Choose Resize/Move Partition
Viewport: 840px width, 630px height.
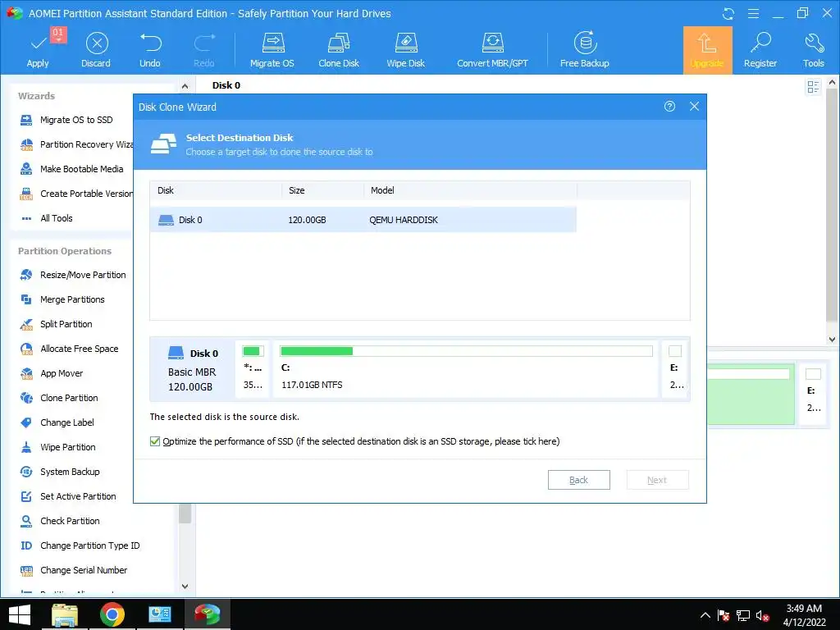[x=73, y=275]
